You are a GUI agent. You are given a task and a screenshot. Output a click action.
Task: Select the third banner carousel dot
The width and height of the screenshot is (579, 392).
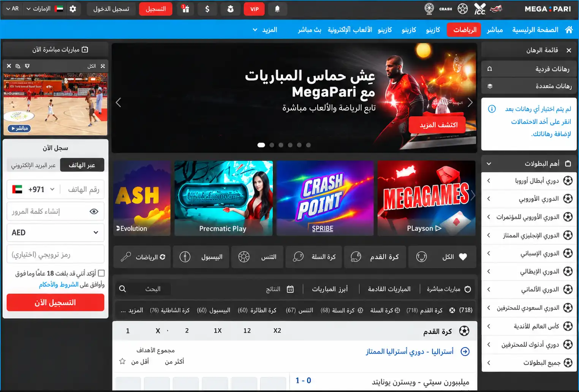[281, 145]
